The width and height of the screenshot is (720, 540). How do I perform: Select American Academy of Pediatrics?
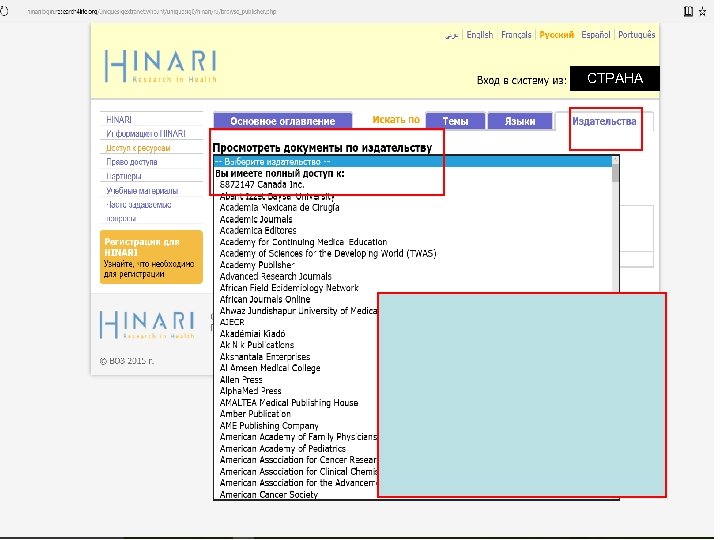282,449
